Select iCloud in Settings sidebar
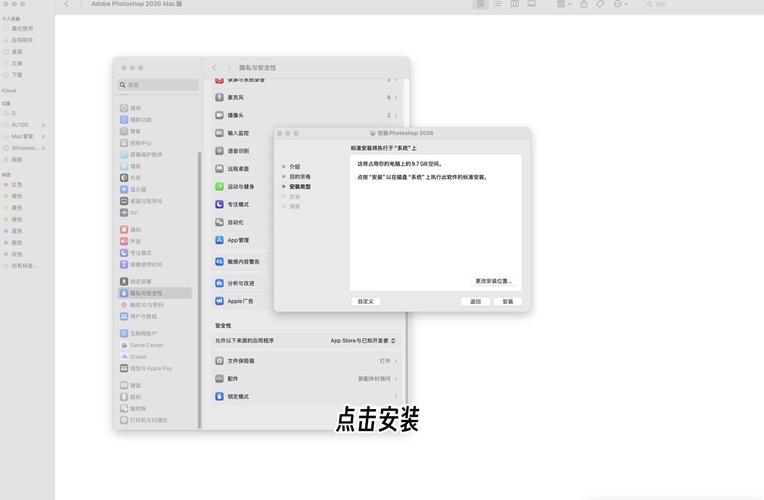 click(x=134, y=357)
